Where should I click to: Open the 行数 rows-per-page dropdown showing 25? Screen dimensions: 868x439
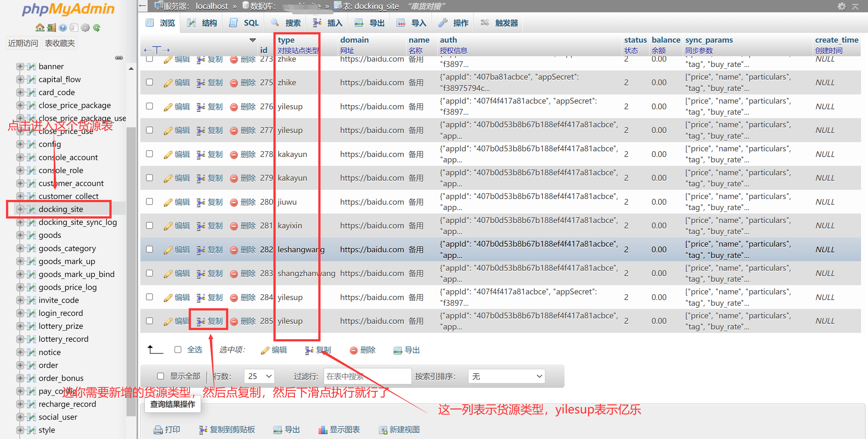tap(259, 376)
